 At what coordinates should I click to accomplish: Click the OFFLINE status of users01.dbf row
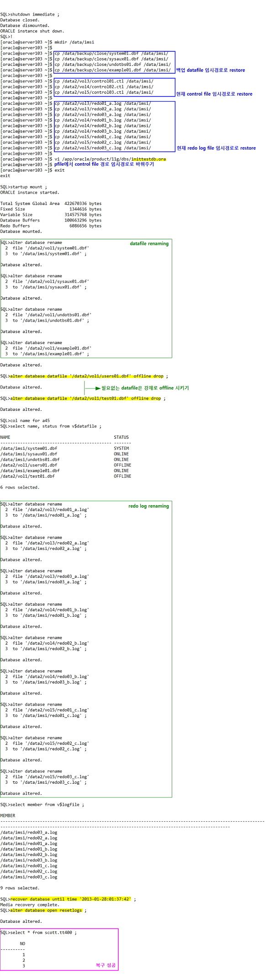tap(122, 465)
